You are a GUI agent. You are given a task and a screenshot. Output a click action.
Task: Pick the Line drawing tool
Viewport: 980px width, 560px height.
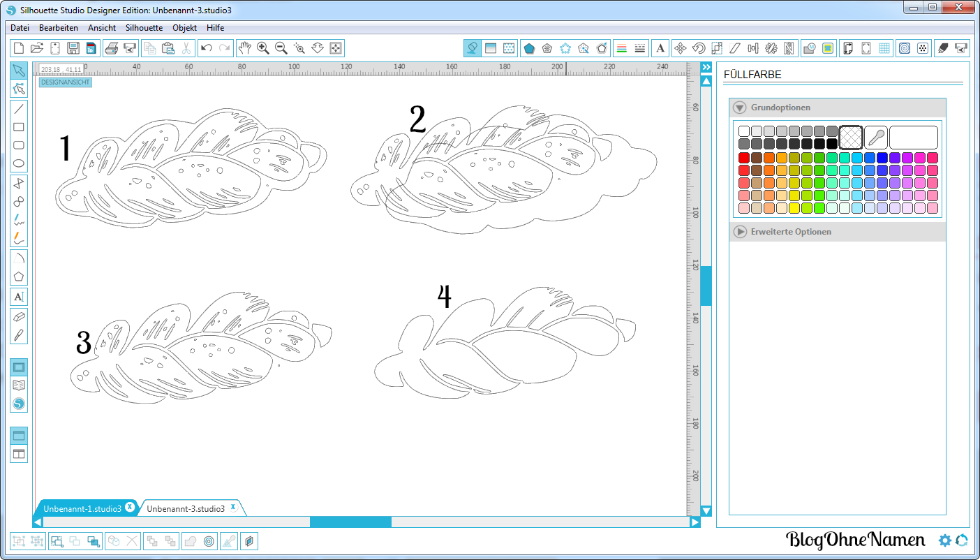pyautogui.click(x=19, y=108)
